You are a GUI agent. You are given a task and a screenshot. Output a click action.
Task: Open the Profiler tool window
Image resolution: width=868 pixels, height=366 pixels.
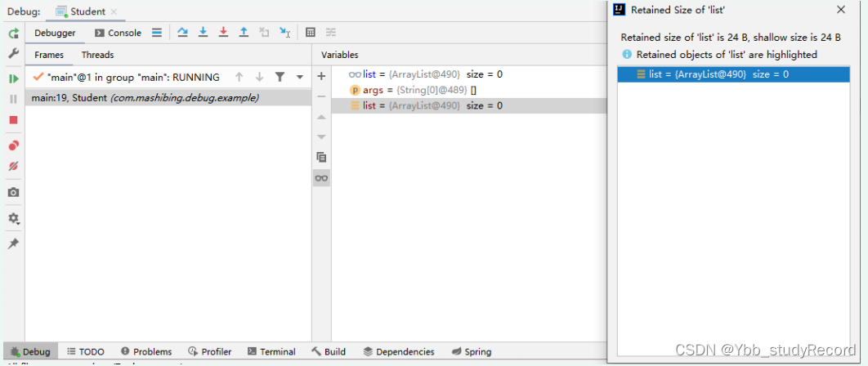[210, 351]
